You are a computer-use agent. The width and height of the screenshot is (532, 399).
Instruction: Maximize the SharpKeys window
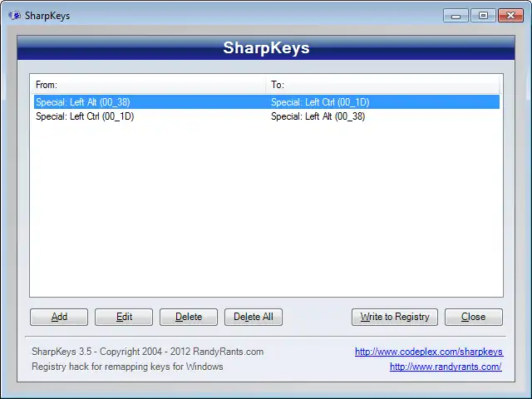(483, 16)
